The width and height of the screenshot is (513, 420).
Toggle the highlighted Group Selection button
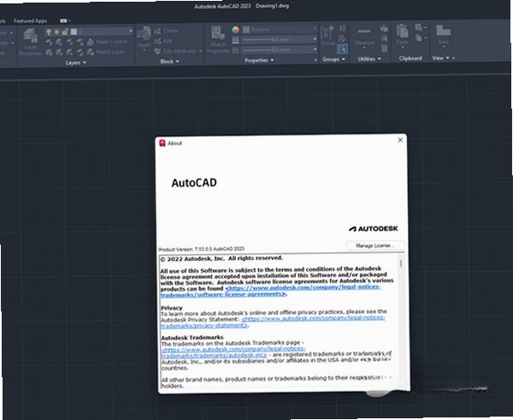pos(342,49)
